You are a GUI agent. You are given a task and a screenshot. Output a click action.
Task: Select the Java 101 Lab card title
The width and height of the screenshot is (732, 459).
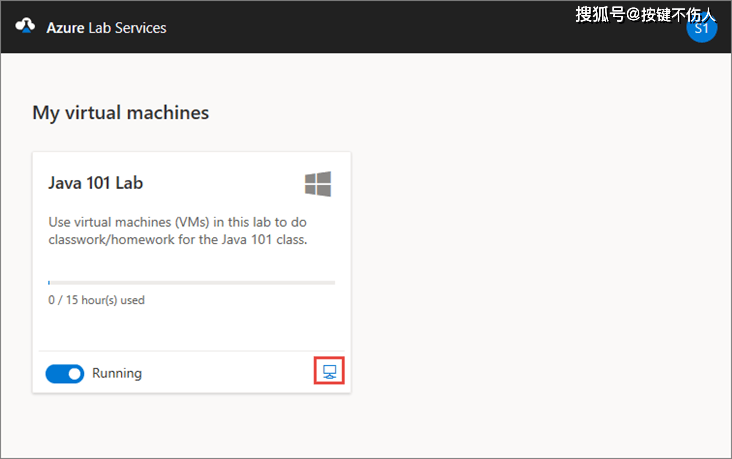point(96,184)
